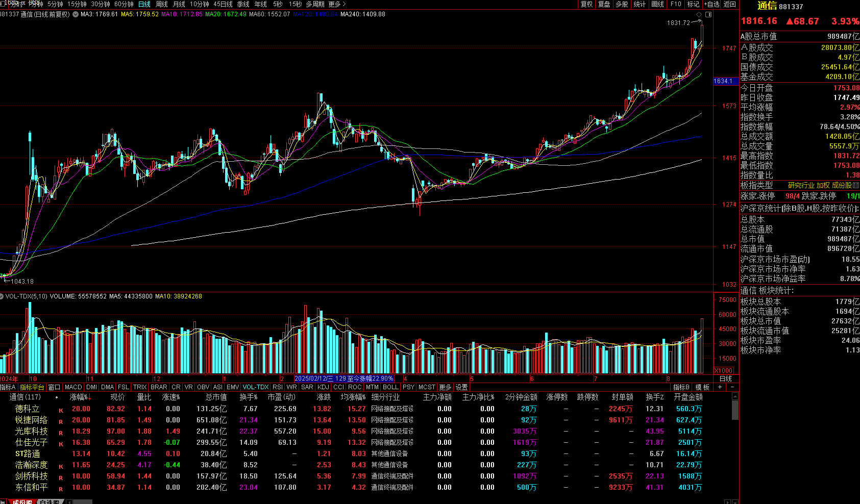The image size is (860, 504).
Task: Sort stock list by 主力净额 column header
Action: 437,397
